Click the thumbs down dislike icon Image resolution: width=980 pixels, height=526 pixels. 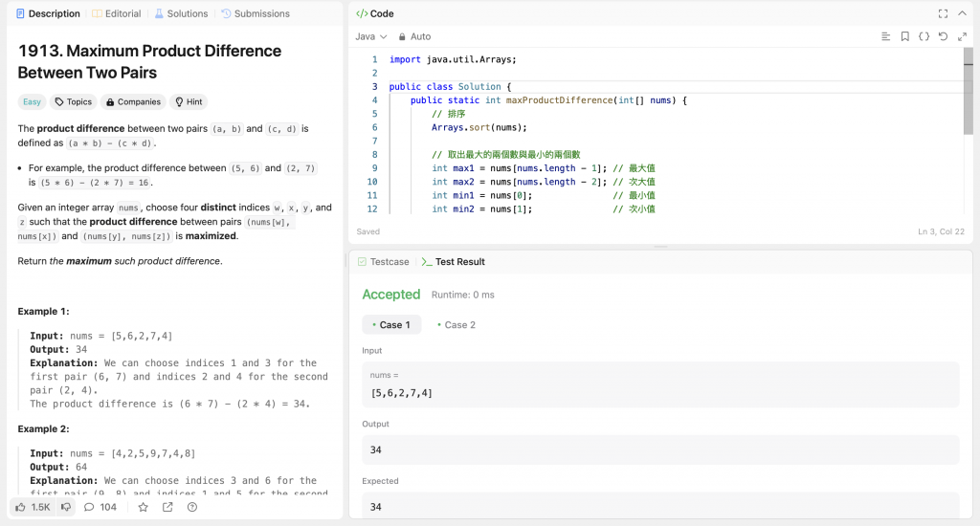pyautogui.click(x=66, y=507)
